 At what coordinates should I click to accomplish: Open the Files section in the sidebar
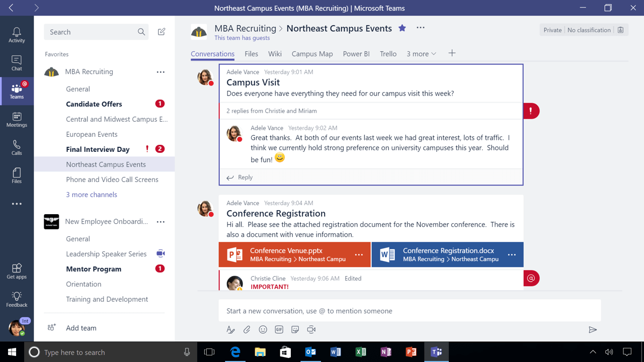click(17, 174)
